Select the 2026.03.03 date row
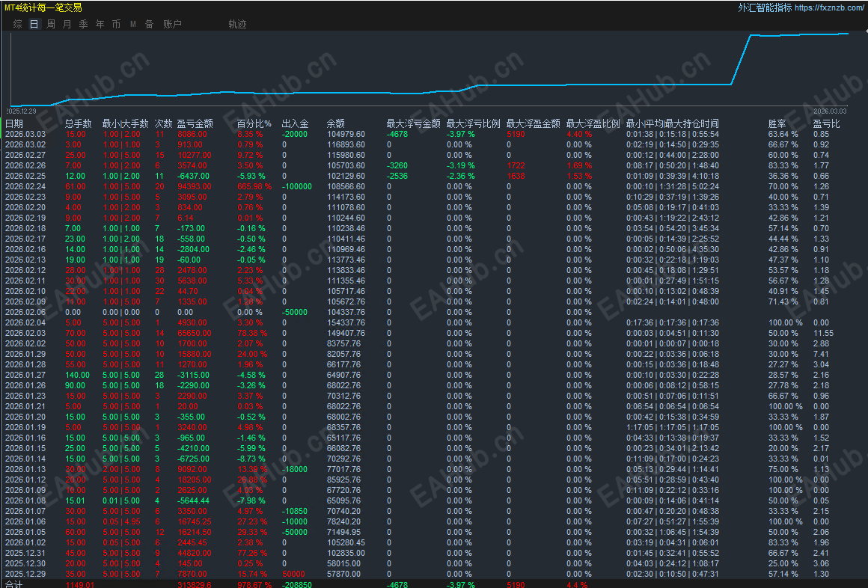The image size is (868, 588). [25, 134]
